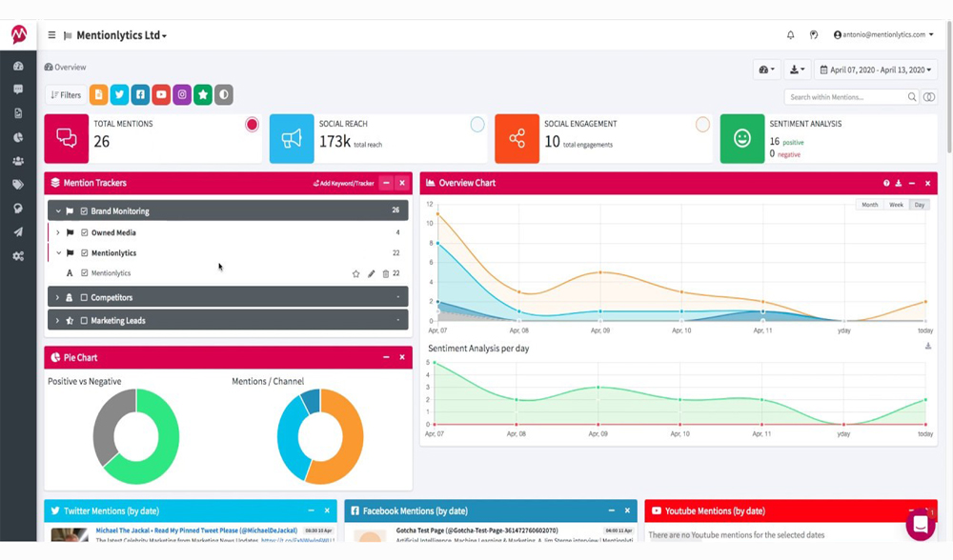Open the gears settings sidebar icon
The width and height of the screenshot is (953, 560).
(x=18, y=256)
